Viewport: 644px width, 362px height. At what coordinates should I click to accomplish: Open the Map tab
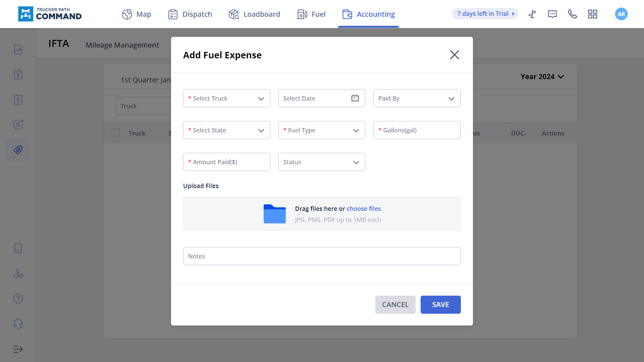(x=136, y=14)
